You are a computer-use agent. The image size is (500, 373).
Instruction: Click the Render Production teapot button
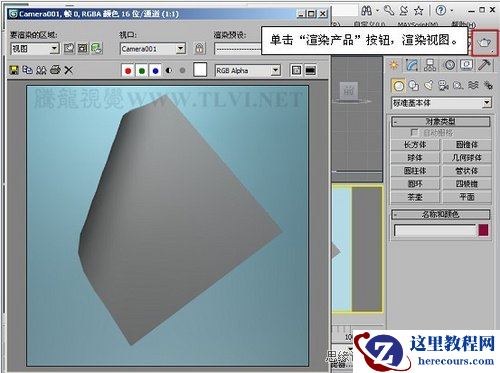(484, 43)
